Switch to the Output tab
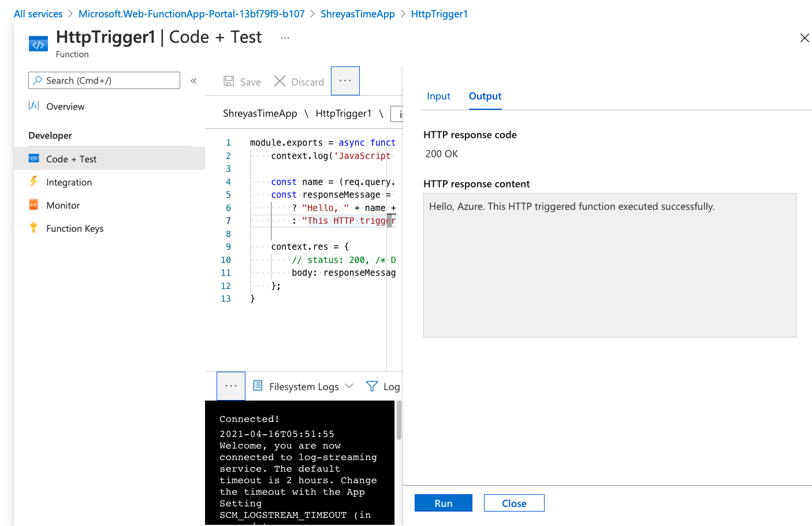The width and height of the screenshot is (812, 526). (x=485, y=96)
